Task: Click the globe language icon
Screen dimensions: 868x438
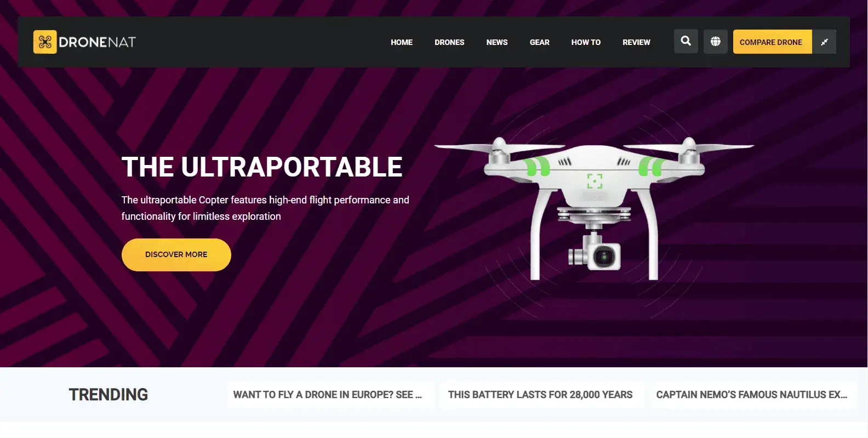Action: 716,41
